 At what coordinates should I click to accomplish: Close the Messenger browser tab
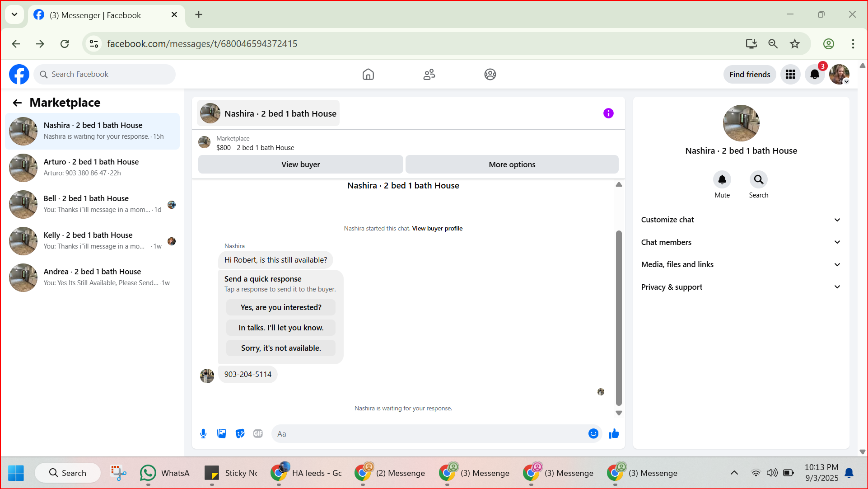click(x=174, y=15)
